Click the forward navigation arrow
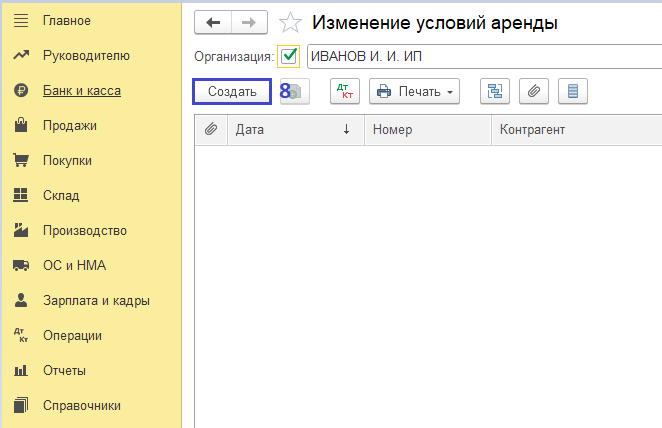Image resolution: width=662 pixels, height=428 pixels. pyautogui.click(x=249, y=23)
